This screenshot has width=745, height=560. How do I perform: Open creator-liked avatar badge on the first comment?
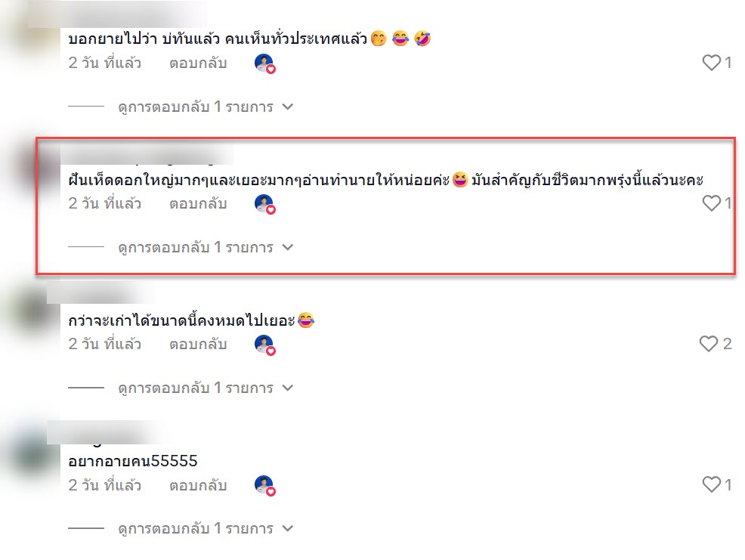coord(265,63)
